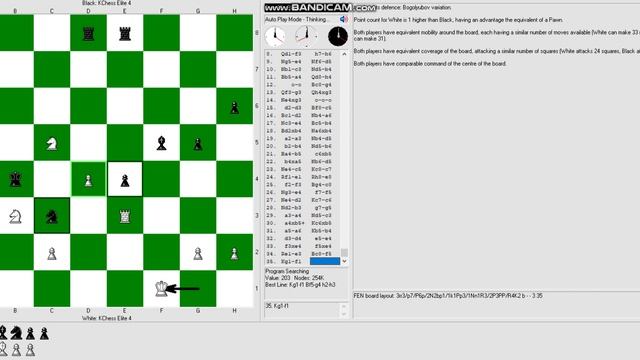640x360 pixels.
Task: Click the move list scroll-down arrow
Action: [344, 261]
